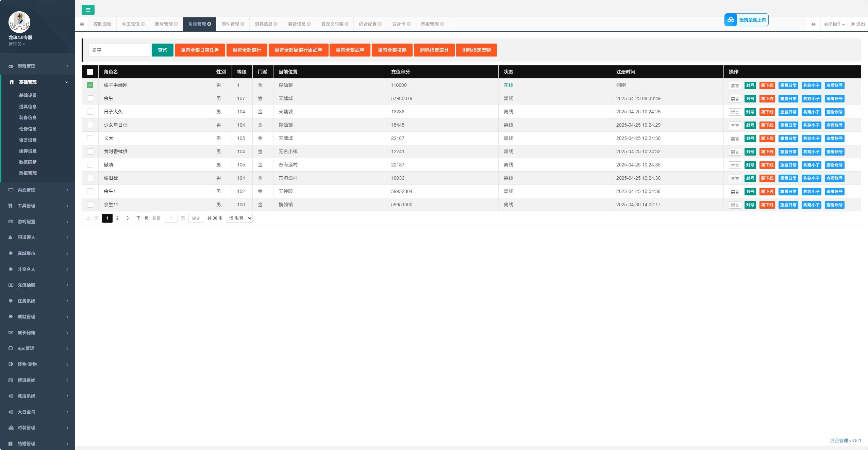Click the 退出 logout icon link
Viewport: 868px width, 450px height.
(x=857, y=24)
